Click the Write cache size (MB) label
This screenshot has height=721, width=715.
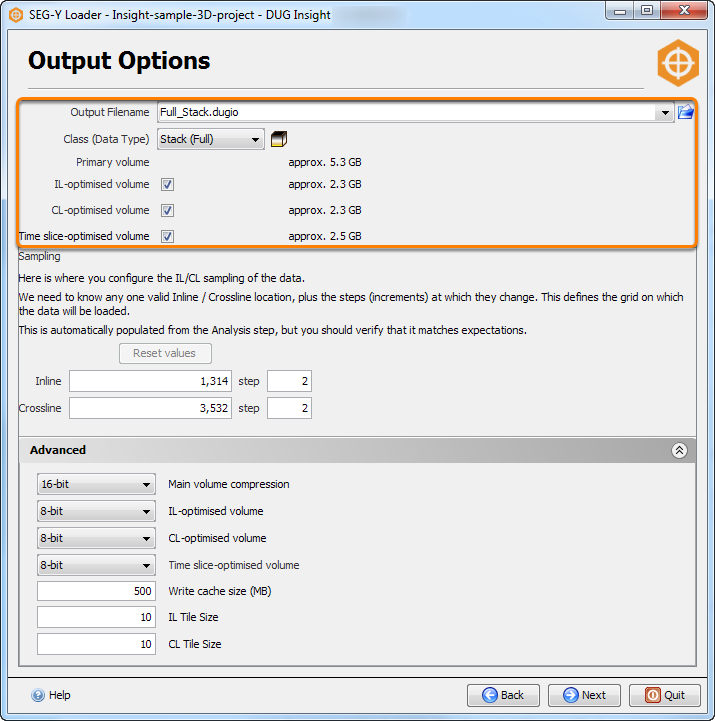(220, 591)
